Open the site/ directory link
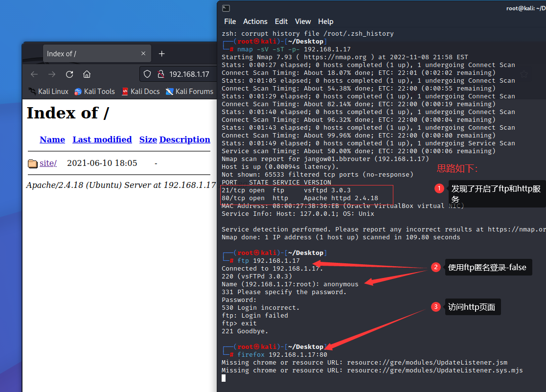The height and width of the screenshot is (392, 546). pyautogui.click(x=48, y=163)
